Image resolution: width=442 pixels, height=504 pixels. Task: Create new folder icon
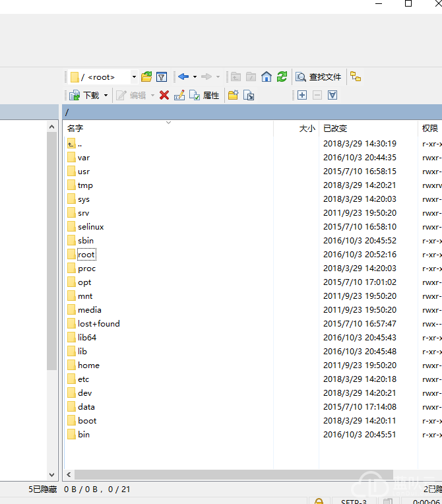coord(234,95)
